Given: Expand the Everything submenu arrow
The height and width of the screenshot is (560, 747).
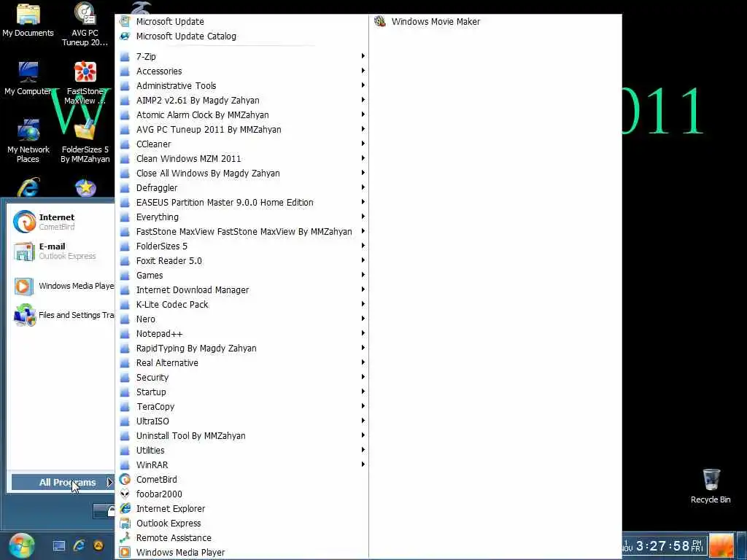Looking at the screenshot, I should tap(363, 217).
